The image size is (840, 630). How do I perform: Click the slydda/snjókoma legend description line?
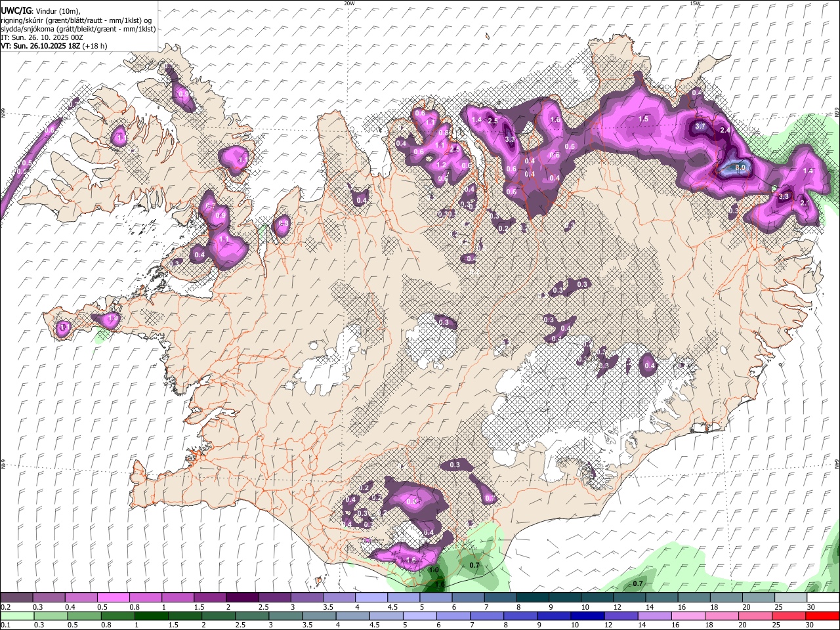point(78,29)
